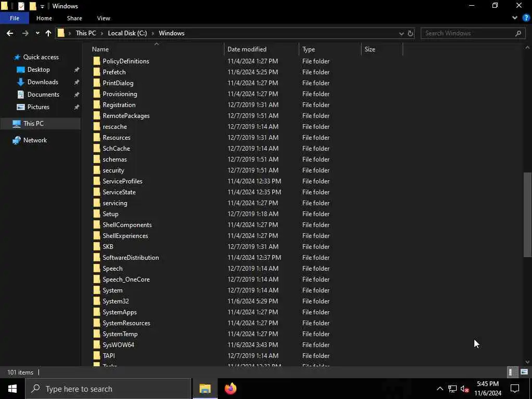Open Pictures in the navigation pane
532x399 pixels.
click(38, 107)
